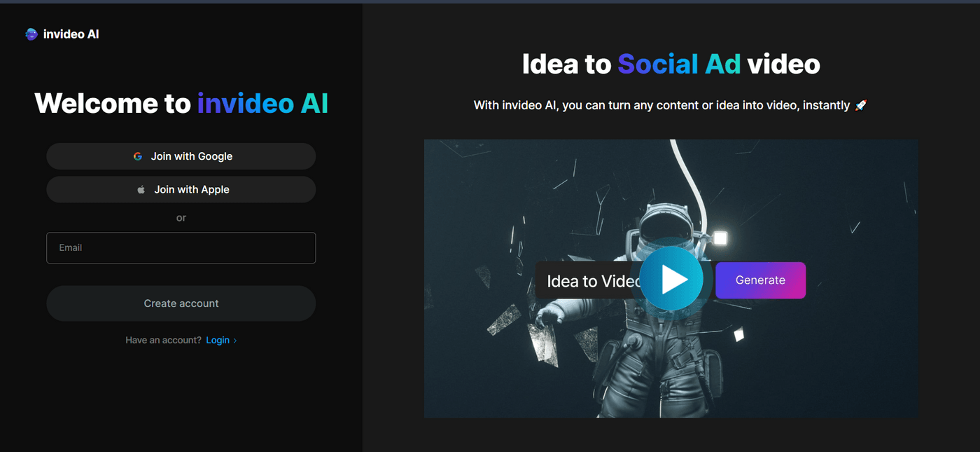
Task: Click the invideo AI logo icon
Action: point(31,34)
